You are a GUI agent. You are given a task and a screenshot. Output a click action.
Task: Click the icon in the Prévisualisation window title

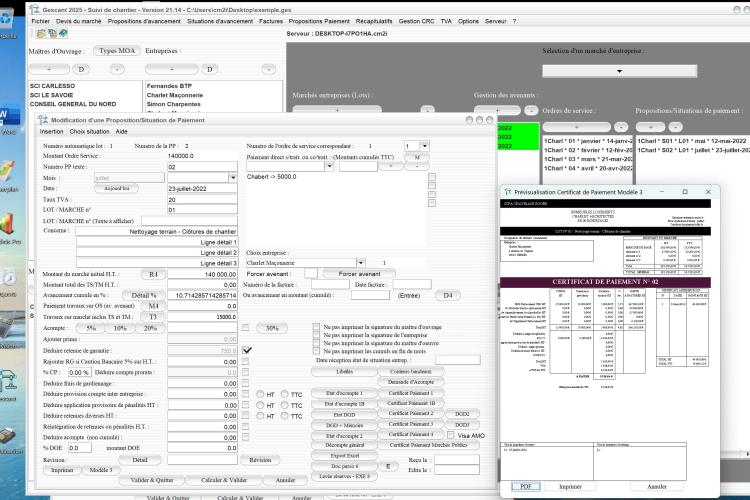[x=507, y=192]
